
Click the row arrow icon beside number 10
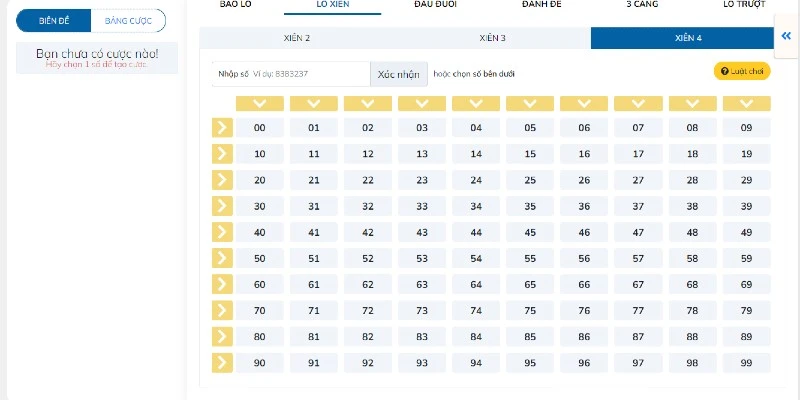click(x=222, y=154)
